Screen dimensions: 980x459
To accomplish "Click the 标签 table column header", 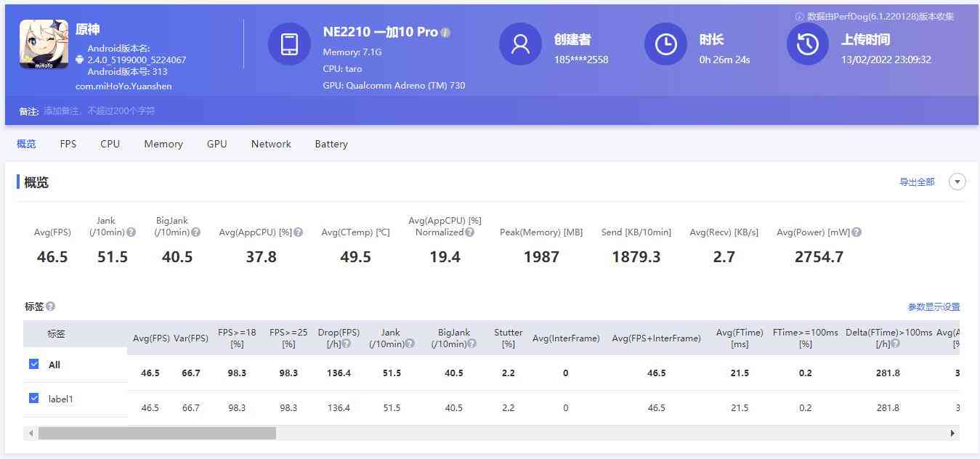I will point(56,334).
